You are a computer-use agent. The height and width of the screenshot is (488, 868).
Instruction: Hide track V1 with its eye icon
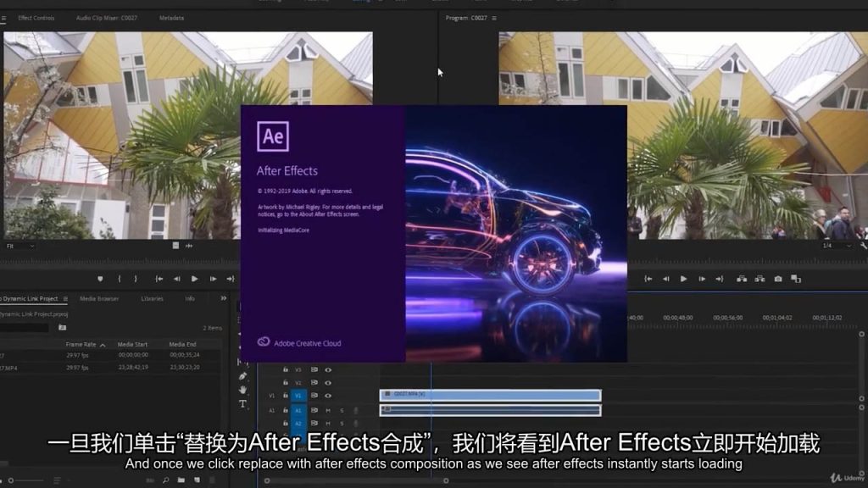328,396
